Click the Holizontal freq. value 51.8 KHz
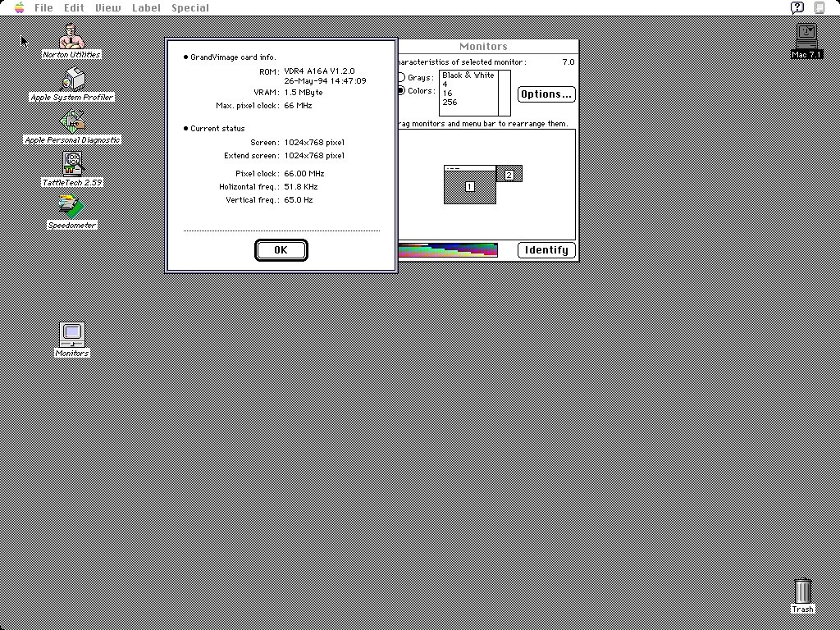Image resolution: width=840 pixels, height=630 pixels. [300, 187]
